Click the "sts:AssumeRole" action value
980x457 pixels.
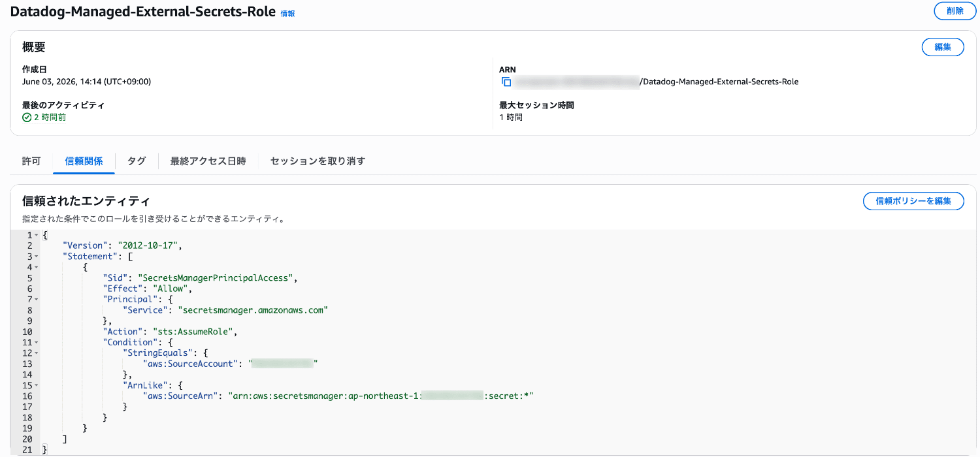coord(192,332)
